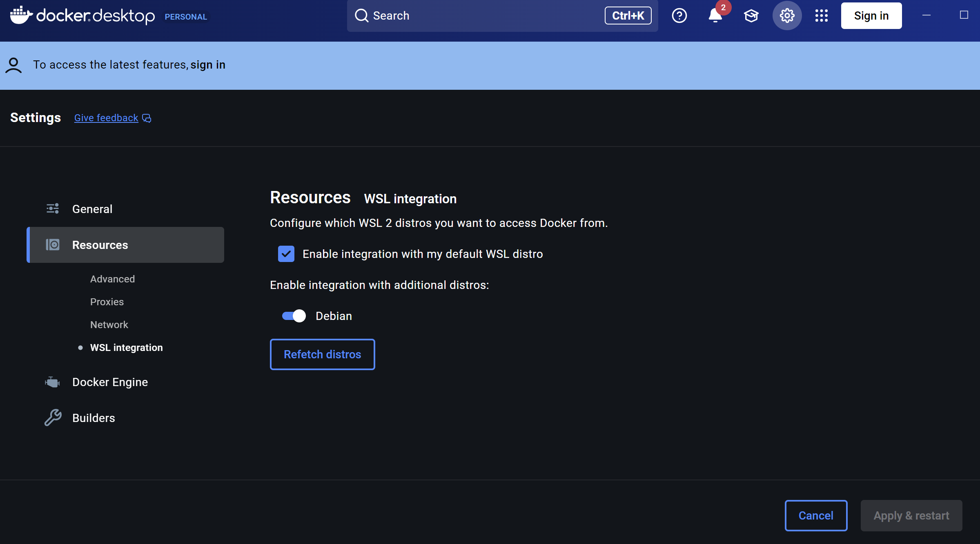The height and width of the screenshot is (544, 980).
Task: Click the Resources disk icon
Action: [x=53, y=245]
